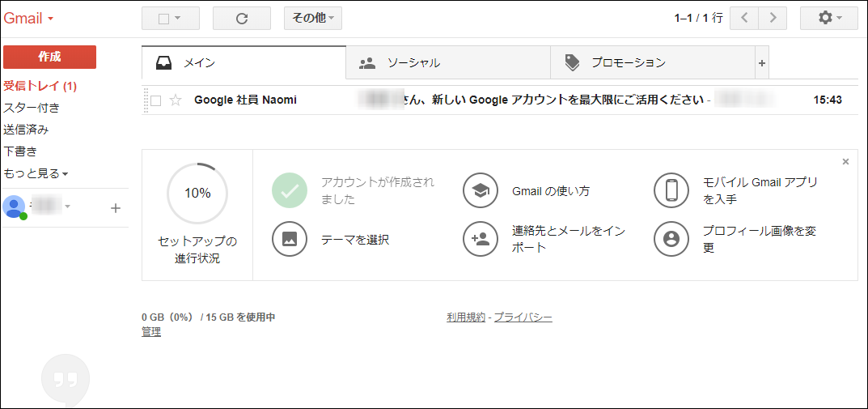
Task: Click the mobile Gmail app phone icon
Action: pos(671,190)
